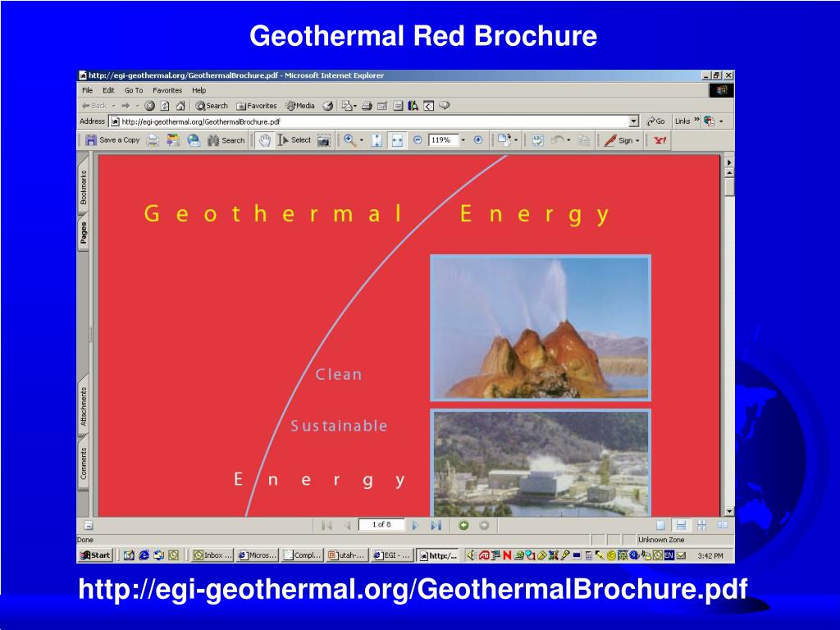Screen dimensions: 840x630
Task: Switch to Inbox taskbar button
Action: click(x=212, y=555)
